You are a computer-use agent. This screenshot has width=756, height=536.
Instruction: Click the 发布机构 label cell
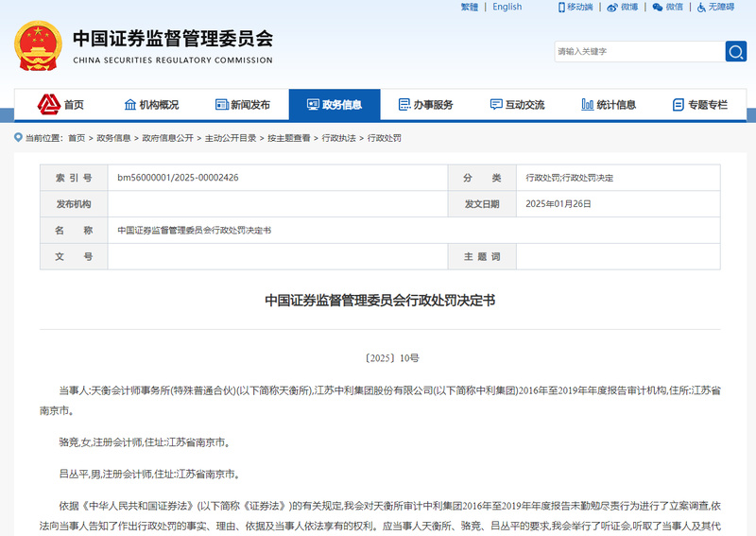pos(74,203)
